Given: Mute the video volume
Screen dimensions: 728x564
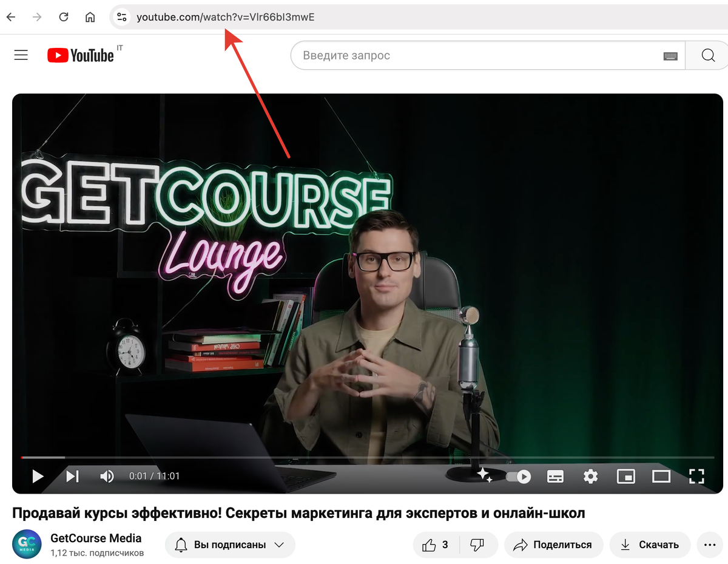Looking at the screenshot, I should pyautogui.click(x=107, y=476).
